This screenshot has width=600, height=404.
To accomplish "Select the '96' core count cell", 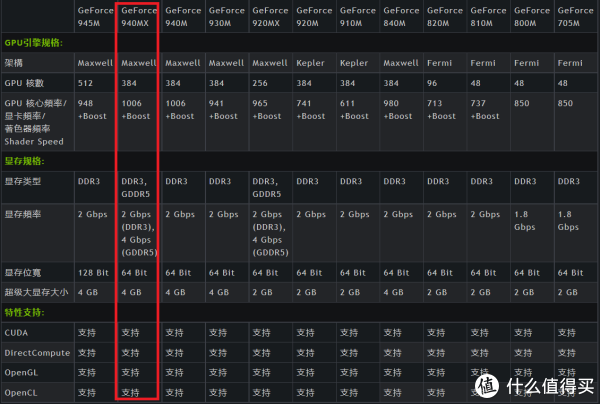I will click(432, 83).
